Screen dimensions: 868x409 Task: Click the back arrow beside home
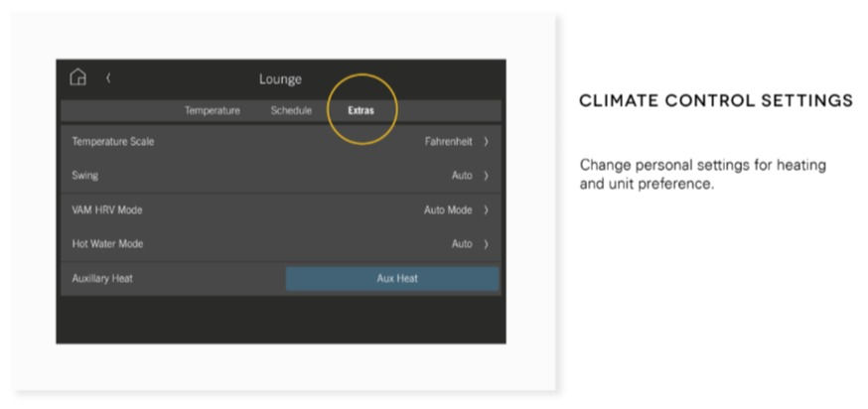tap(108, 78)
